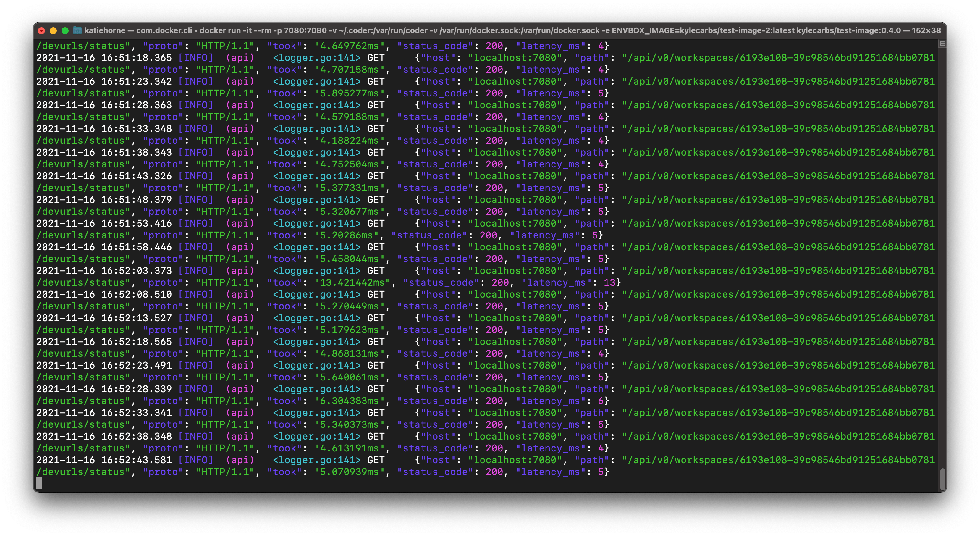The image size is (980, 536).
Task: Click took value "13.421442ms"
Action: [352, 282]
